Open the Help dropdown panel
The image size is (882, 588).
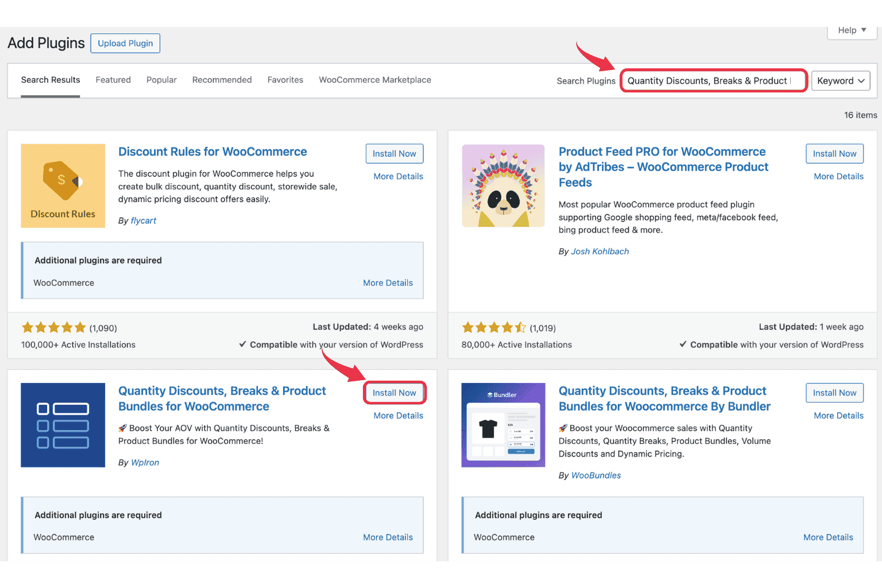tap(852, 30)
